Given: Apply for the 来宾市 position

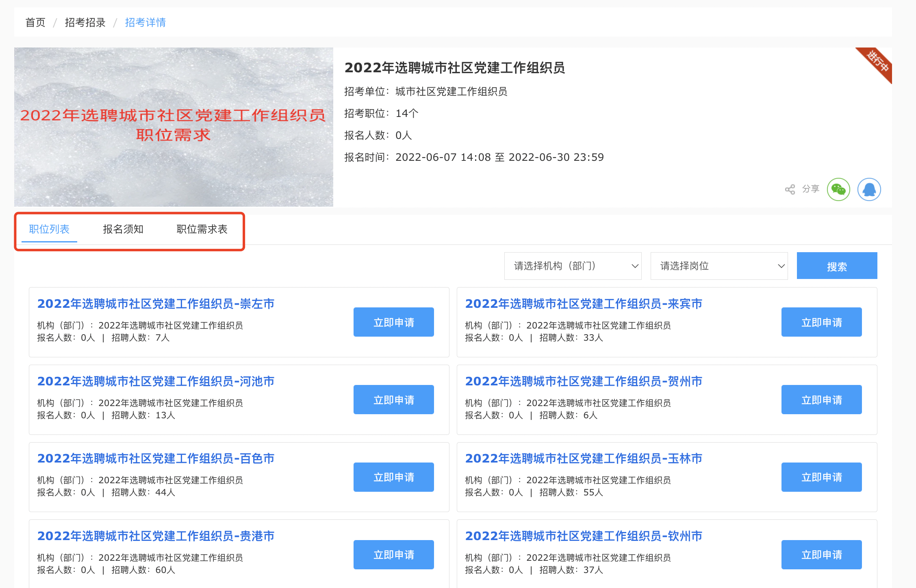Looking at the screenshot, I should [x=821, y=322].
